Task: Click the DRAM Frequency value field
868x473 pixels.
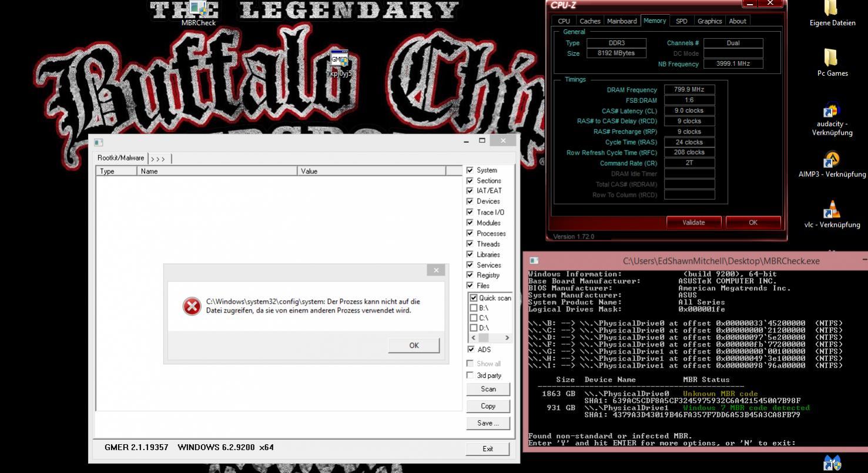Action: 689,89
